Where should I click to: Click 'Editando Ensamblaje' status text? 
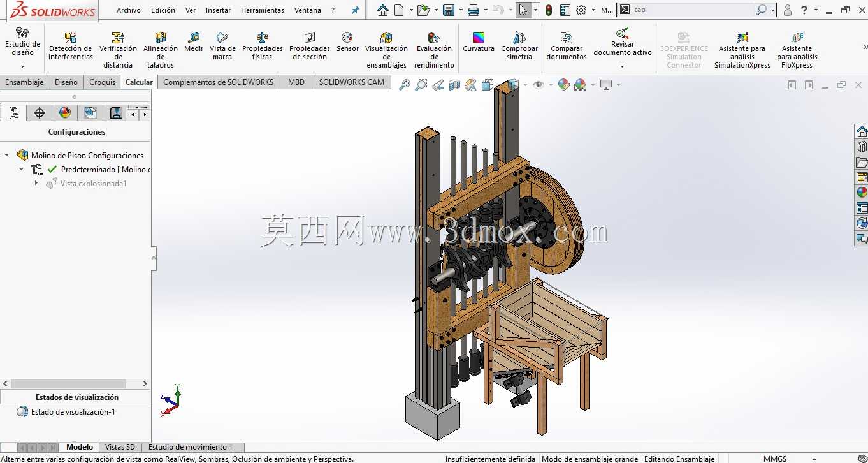coord(679,459)
